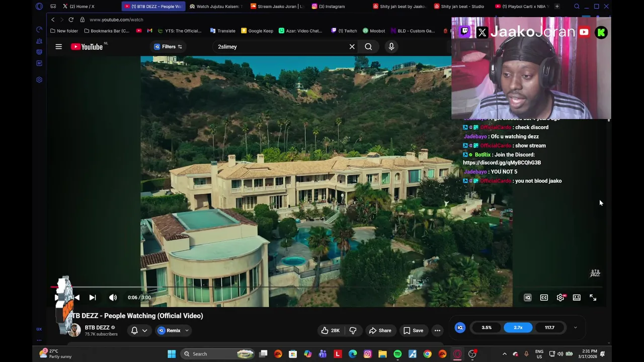Go back with browser back arrow
The image size is (644, 362).
(53, 20)
